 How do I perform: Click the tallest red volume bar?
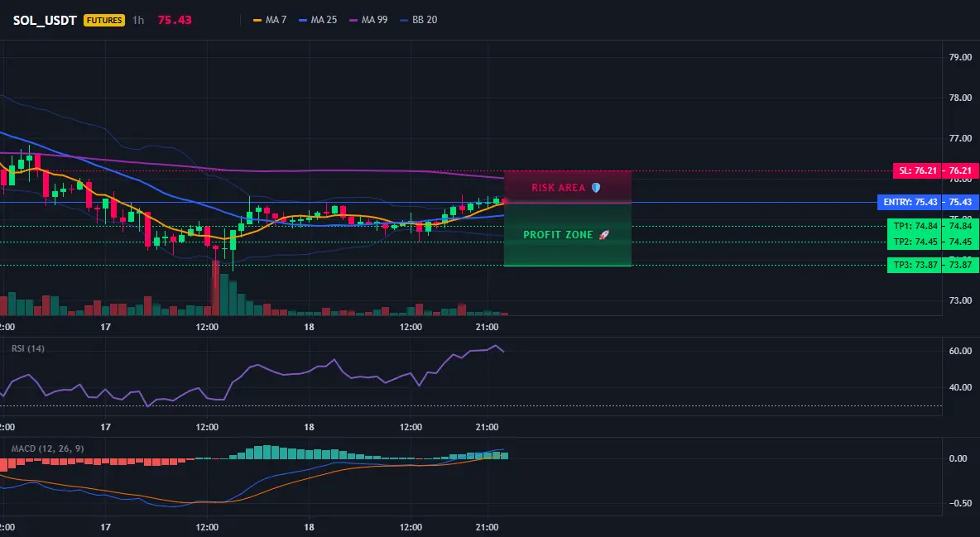click(216, 288)
